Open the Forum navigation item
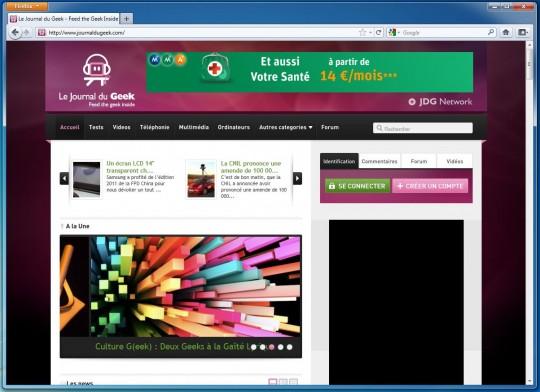The width and height of the screenshot is (540, 392). [x=330, y=127]
